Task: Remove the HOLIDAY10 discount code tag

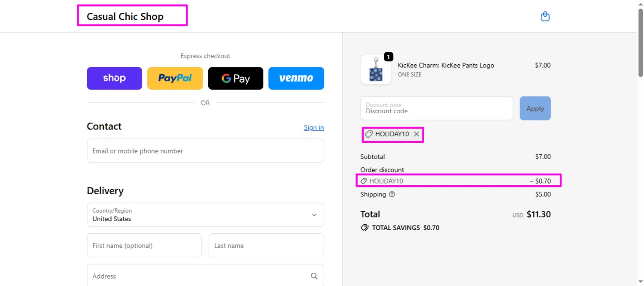Action: click(x=416, y=134)
